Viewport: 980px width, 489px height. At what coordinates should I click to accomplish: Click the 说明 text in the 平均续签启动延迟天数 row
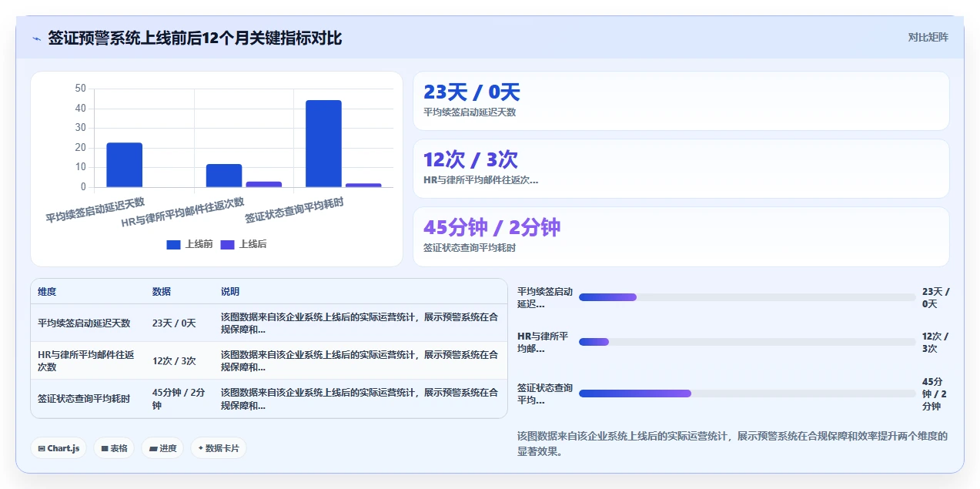click(360, 323)
